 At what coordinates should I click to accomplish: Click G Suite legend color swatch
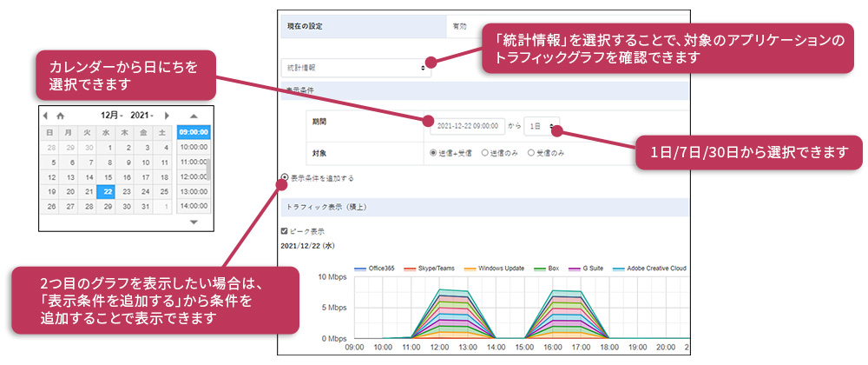click(574, 269)
